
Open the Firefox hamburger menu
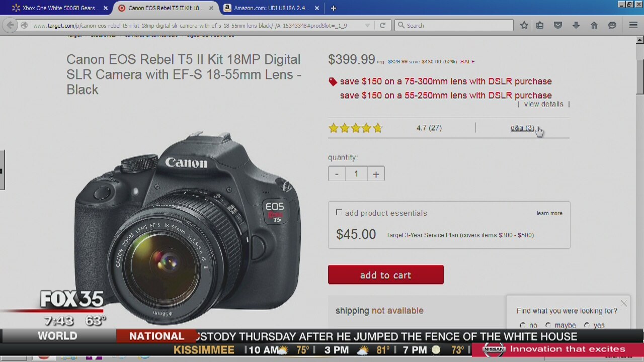[633, 25]
